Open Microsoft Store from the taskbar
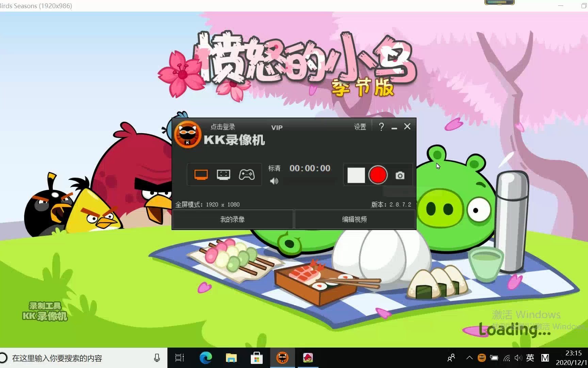The height and width of the screenshot is (368, 588). 257,358
